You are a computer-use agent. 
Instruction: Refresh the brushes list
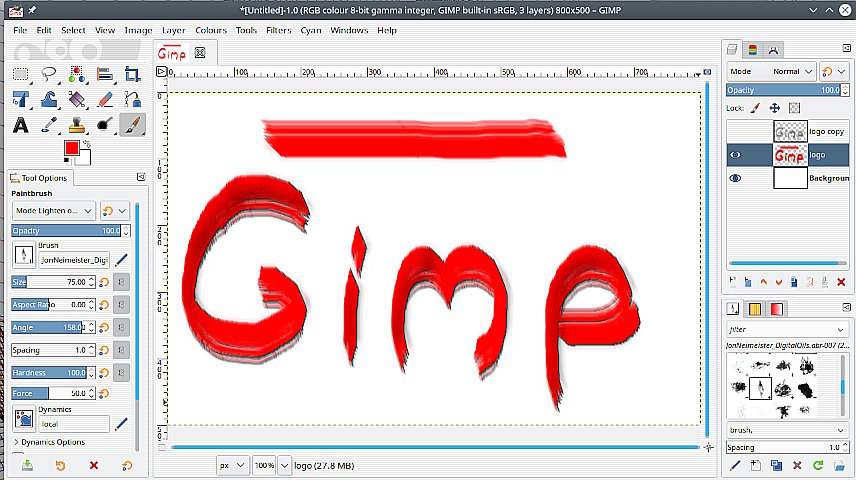tap(818, 465)
